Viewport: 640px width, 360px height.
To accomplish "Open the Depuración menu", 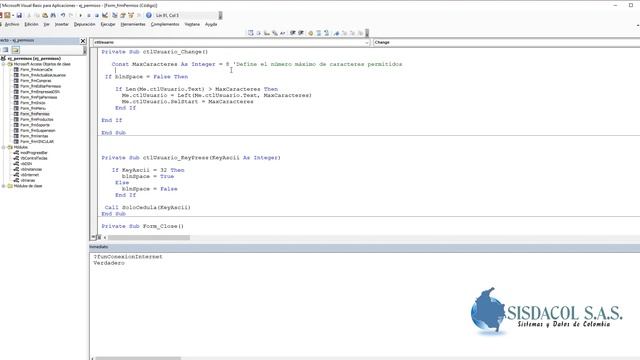I will click(84, 24).
